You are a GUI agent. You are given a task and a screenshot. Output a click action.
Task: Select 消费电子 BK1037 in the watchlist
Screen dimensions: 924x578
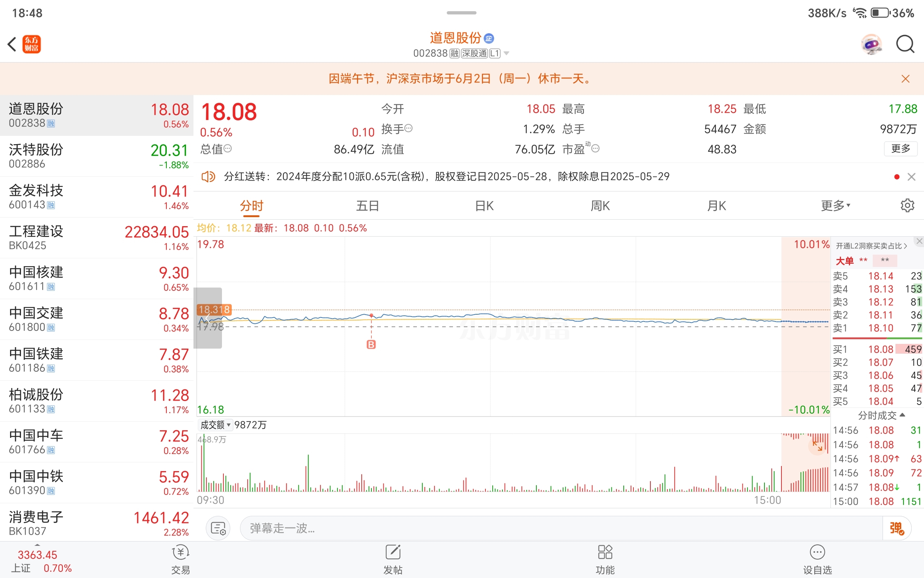point(97,522)
